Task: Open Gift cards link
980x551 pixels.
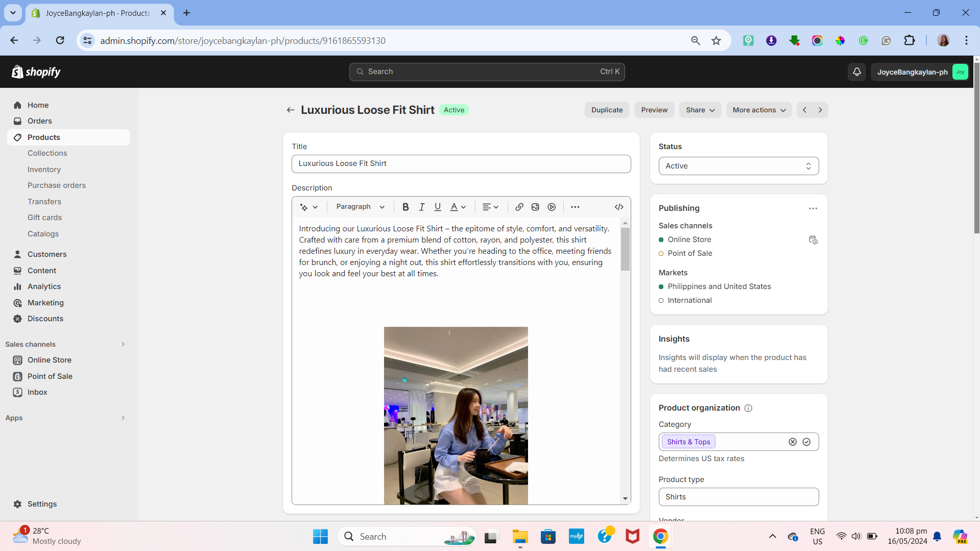Action: tap(44, 218)
